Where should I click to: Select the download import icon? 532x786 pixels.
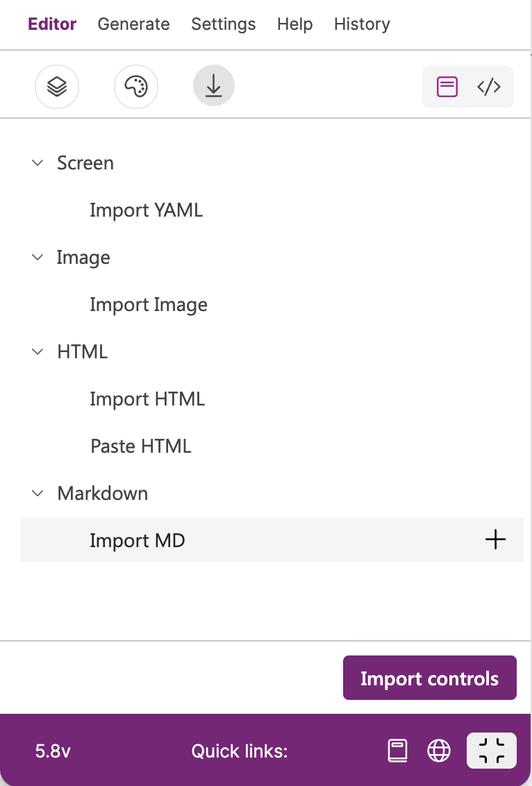[x=214, y=85]
